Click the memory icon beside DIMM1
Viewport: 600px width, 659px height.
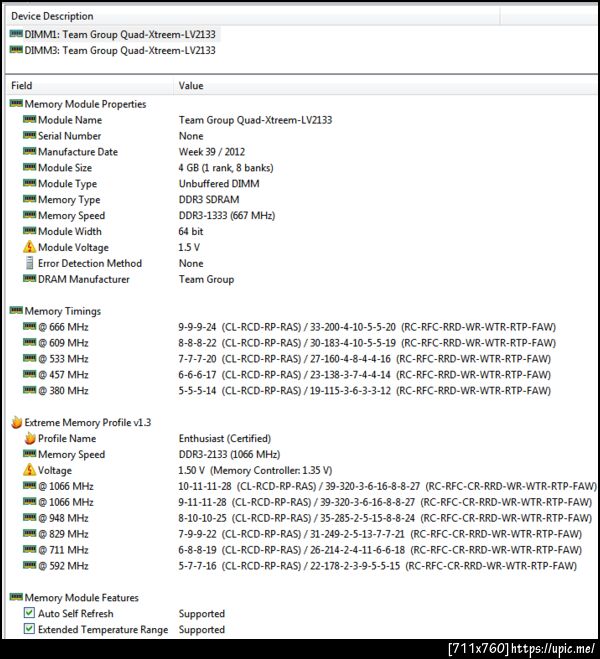coord(16,34)
